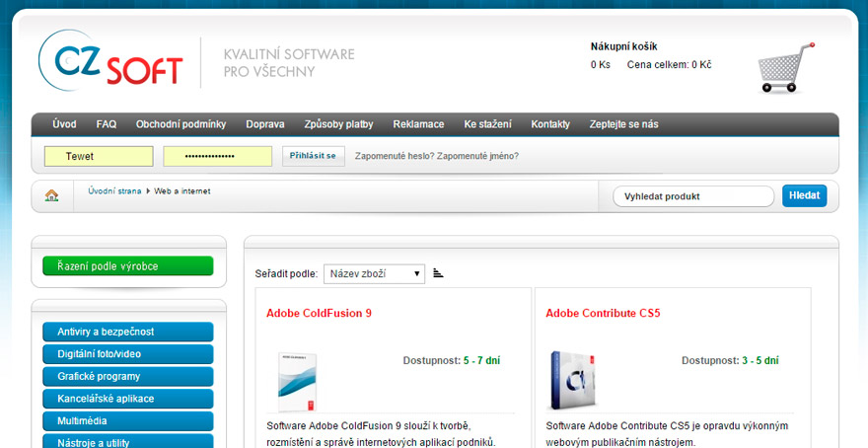The height and width of the screenshot is (448, 868).
Task: Select Způsoby platby in navigation
Action: 338,124
